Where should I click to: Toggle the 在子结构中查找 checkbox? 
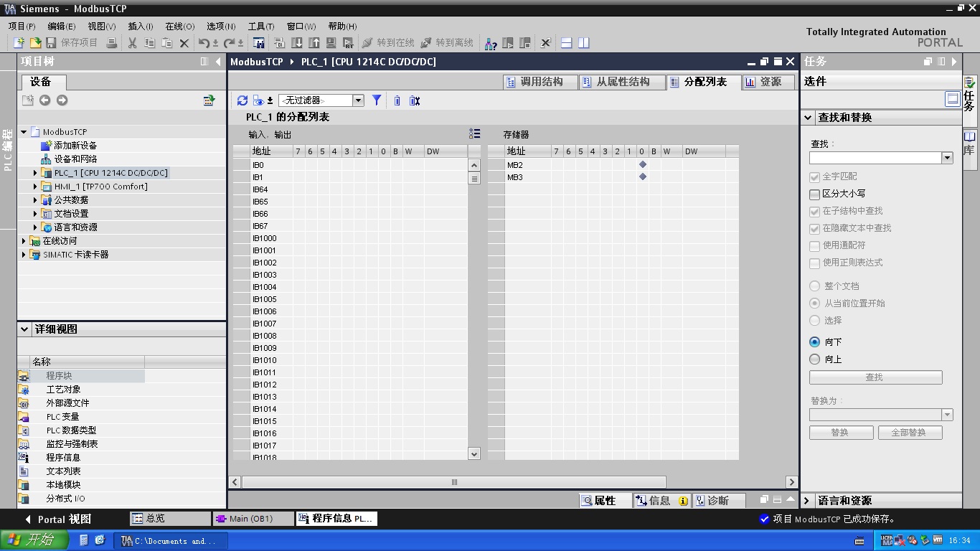pyautogui.click(x=814, y=211)
